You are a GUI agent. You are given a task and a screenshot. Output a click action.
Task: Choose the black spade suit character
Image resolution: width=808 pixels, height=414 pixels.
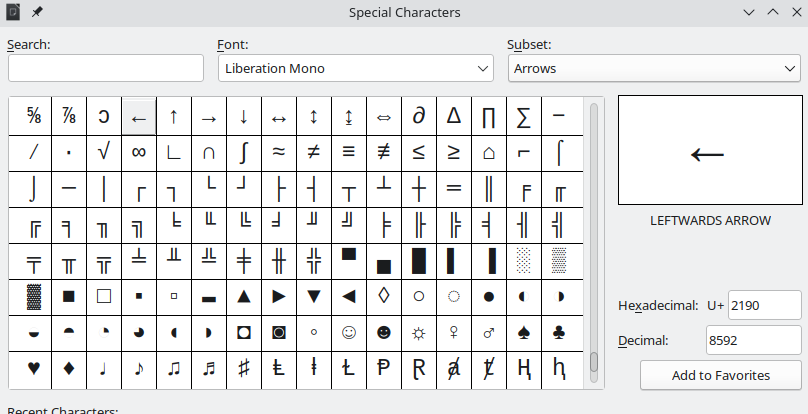pyautogui.click(x=523, y=331)
